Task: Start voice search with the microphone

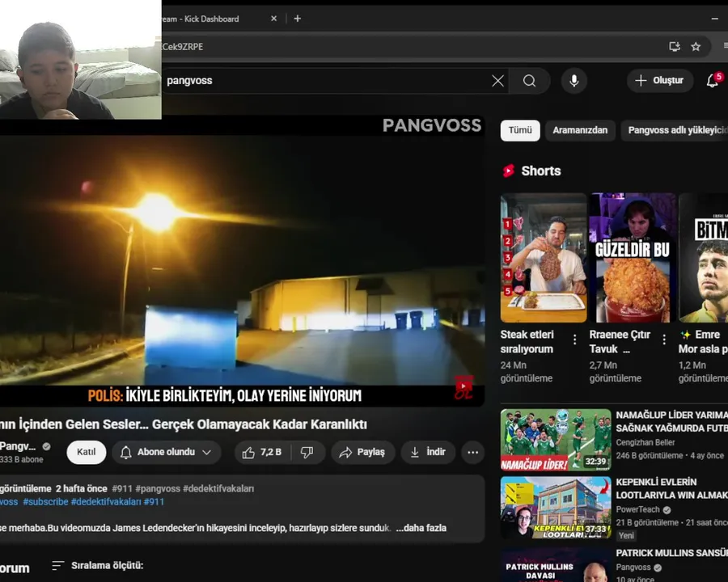Action: [574, 81]
